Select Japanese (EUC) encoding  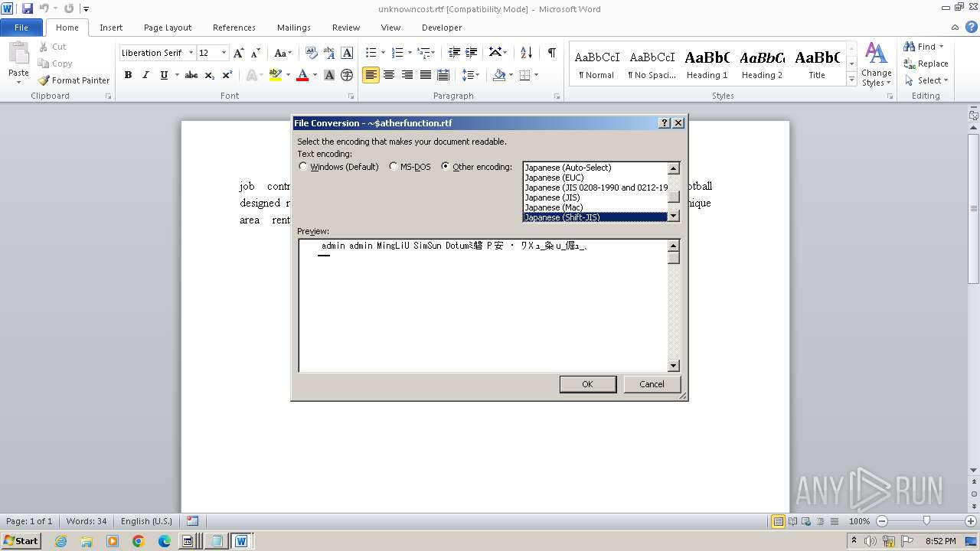tap(597, 178)
